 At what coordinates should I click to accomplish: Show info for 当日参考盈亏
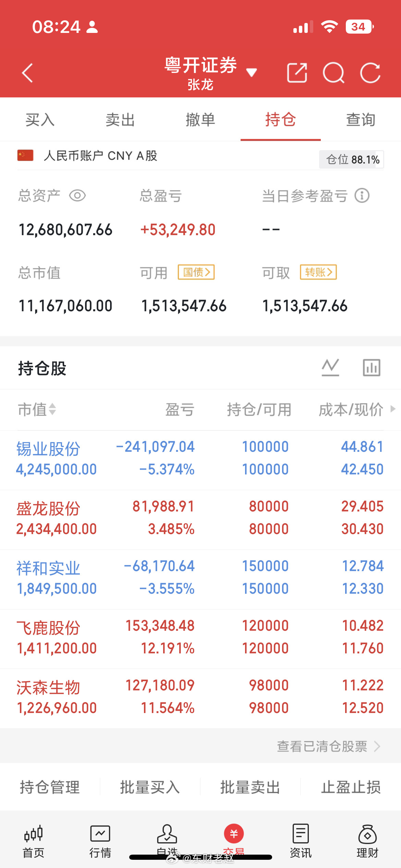point(362,196)
